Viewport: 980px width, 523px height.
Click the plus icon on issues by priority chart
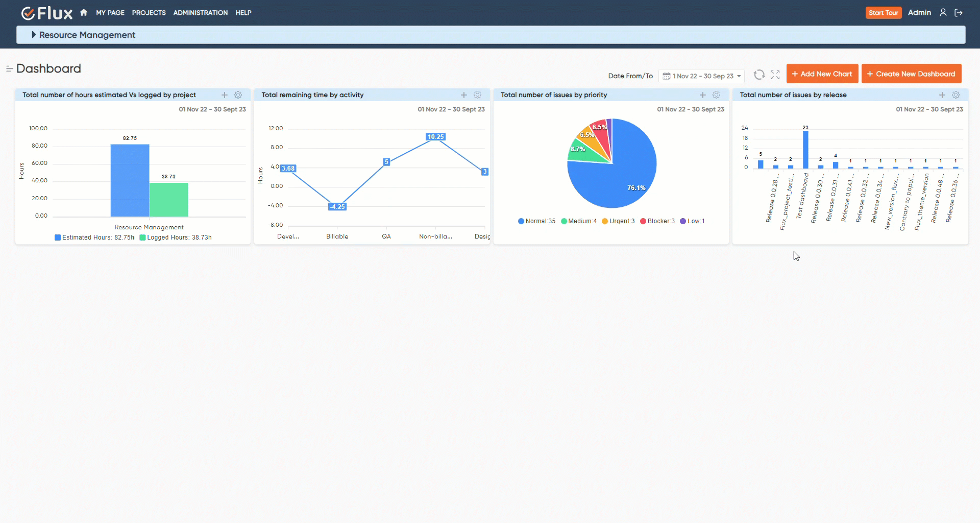[x=702, y=95]
